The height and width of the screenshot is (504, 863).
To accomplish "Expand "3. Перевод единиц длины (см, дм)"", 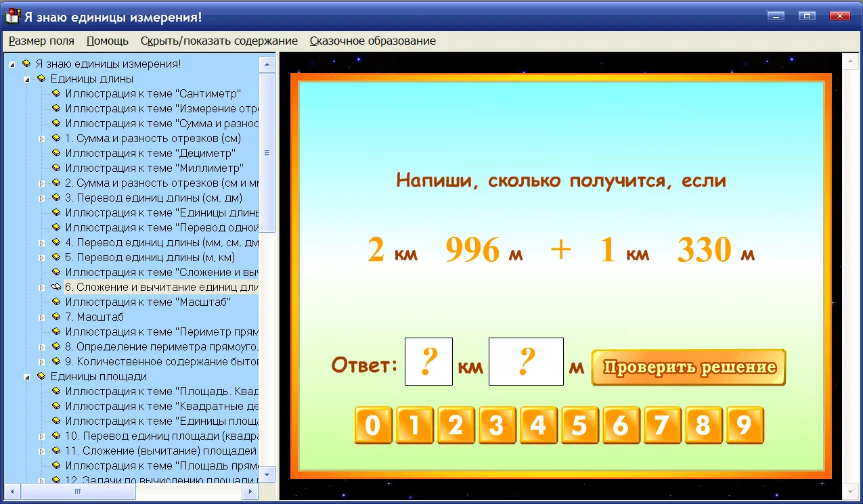I will 42,198.
